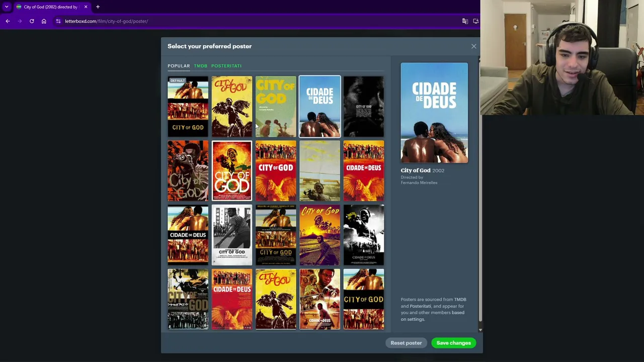This screenshot has width=644, height=362.
Task: Open the 'based on settings' link
Action: [433, 316]
